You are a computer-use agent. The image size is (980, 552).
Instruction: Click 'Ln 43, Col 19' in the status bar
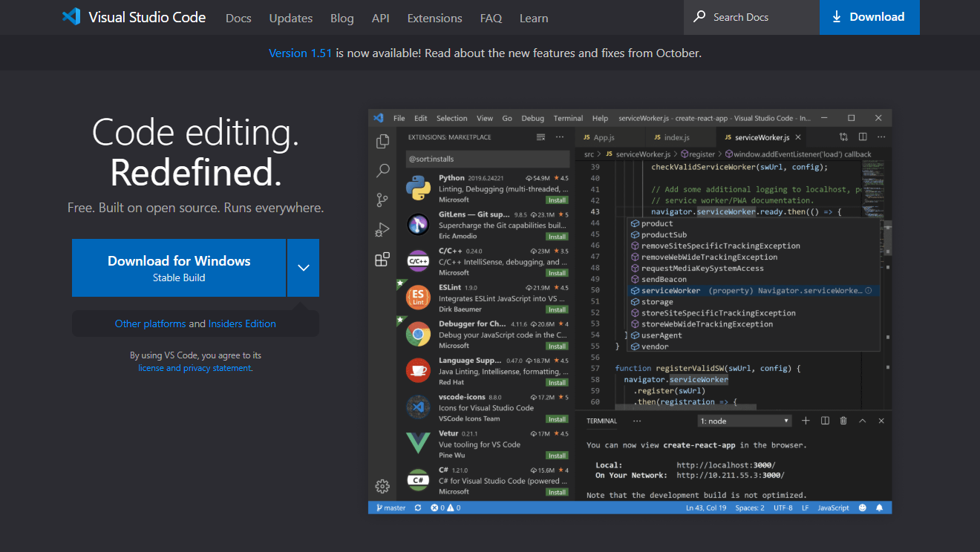[706, 508]
